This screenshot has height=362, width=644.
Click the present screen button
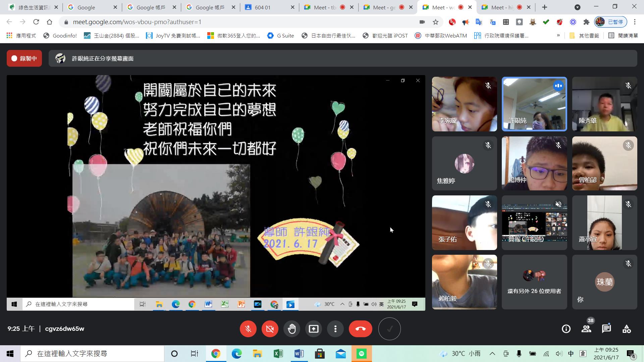click(x=314, y=329)
